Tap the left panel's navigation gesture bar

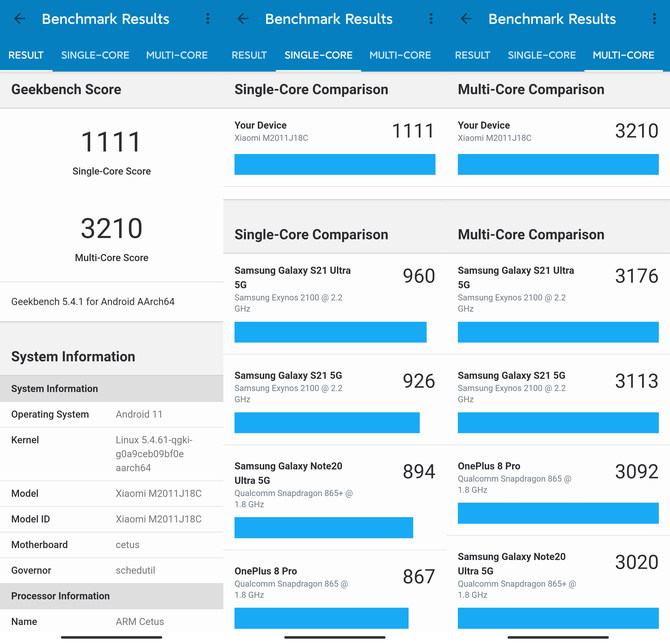pyautogui.click(x=112, y=637)
